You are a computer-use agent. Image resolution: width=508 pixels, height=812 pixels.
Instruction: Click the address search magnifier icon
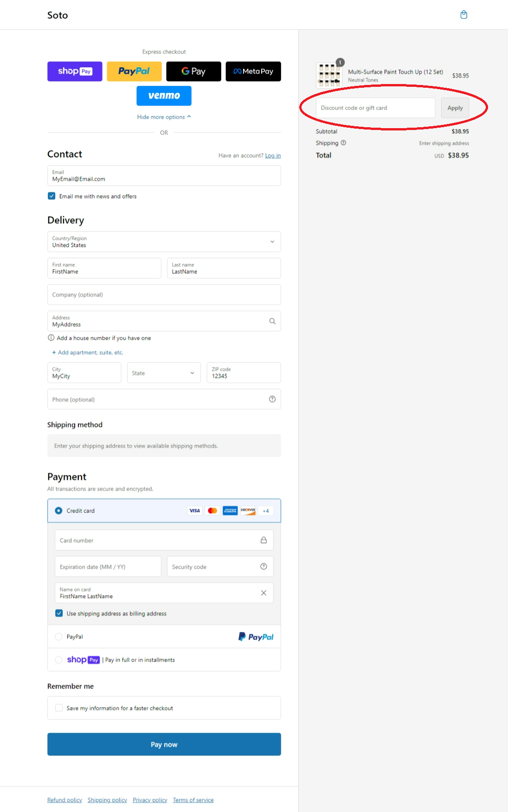[272, 321]
